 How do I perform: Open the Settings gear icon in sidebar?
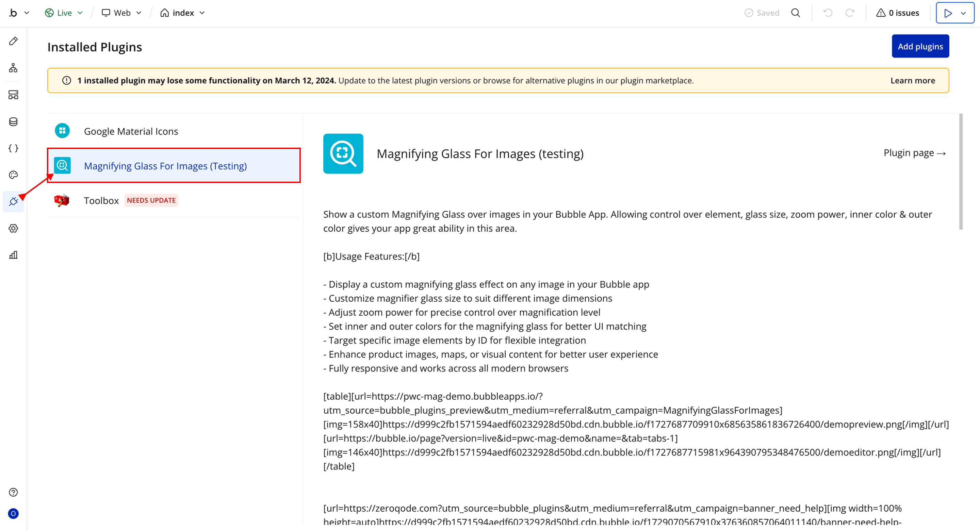coord(13,228)
